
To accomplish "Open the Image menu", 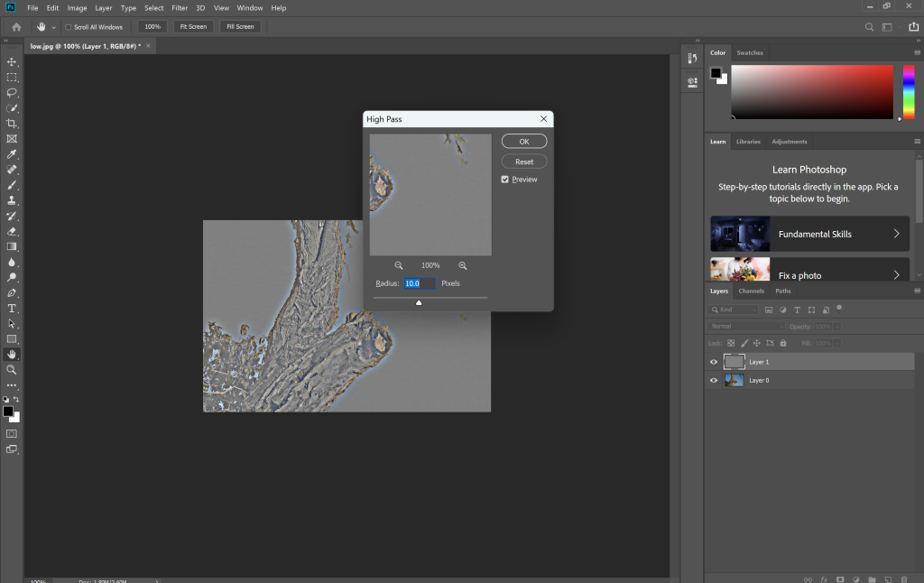I will [x=77, y=8].
